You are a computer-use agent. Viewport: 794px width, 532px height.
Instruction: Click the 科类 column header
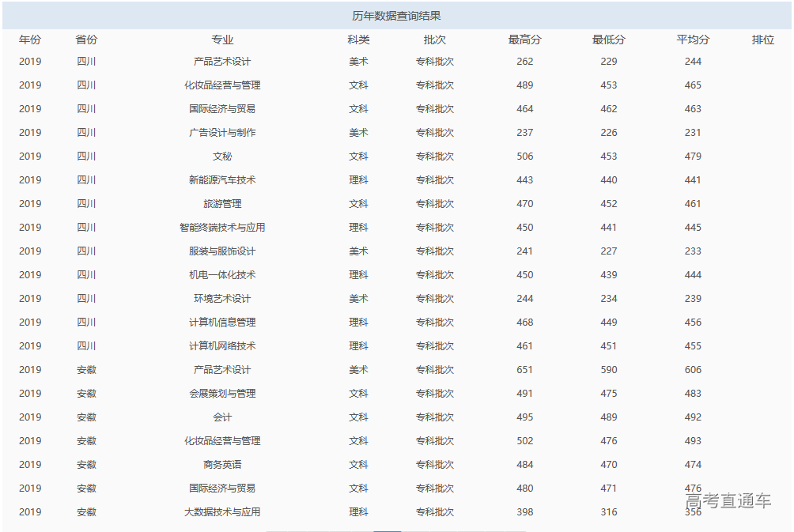[x=357, y=38]
